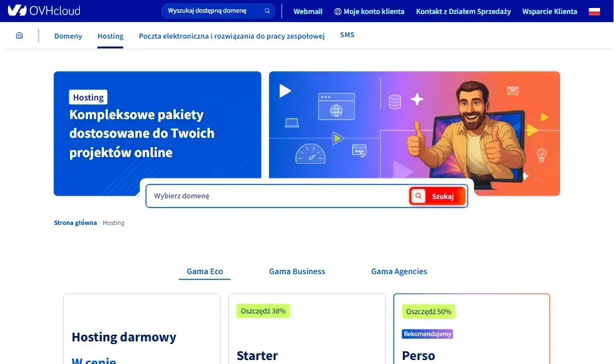Focus the Wyszukaj dostępną domenę search box
614x364 pixels.
pyautogui.click(x=218, y=11)
